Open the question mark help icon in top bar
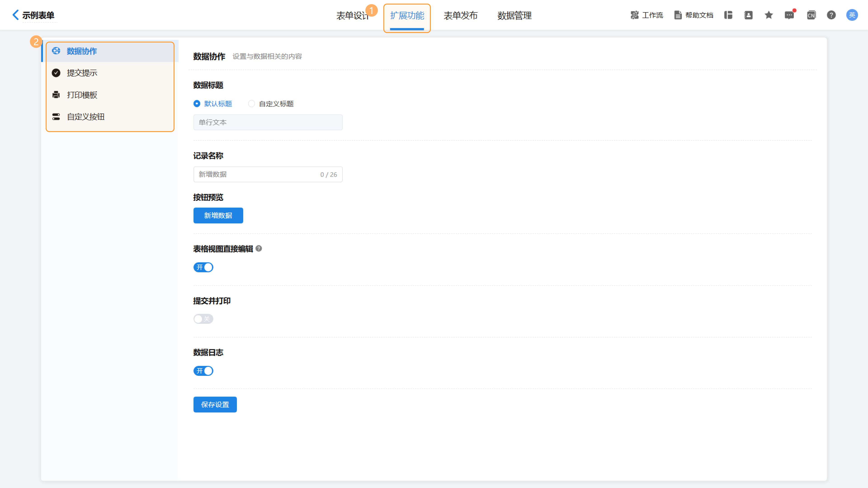Image resolution: width=868 pixels, height=488 pixels. pos(831,15)
